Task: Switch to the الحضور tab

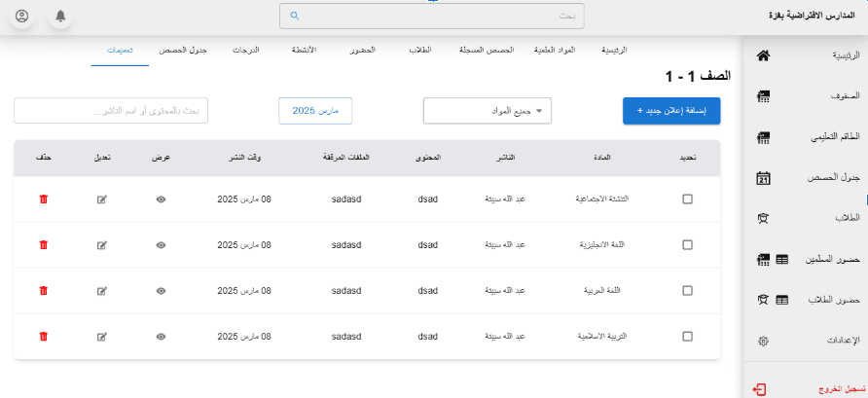Action: pos(361,49)
